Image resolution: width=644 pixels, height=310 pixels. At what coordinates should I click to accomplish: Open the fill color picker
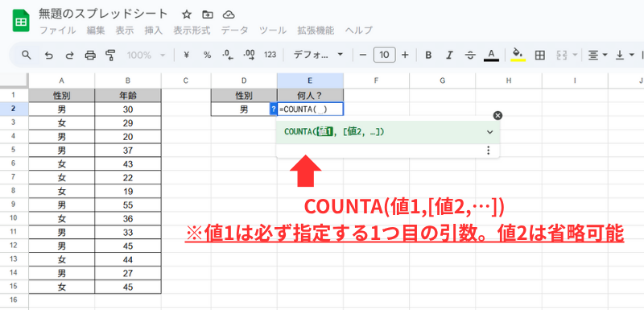518,55
